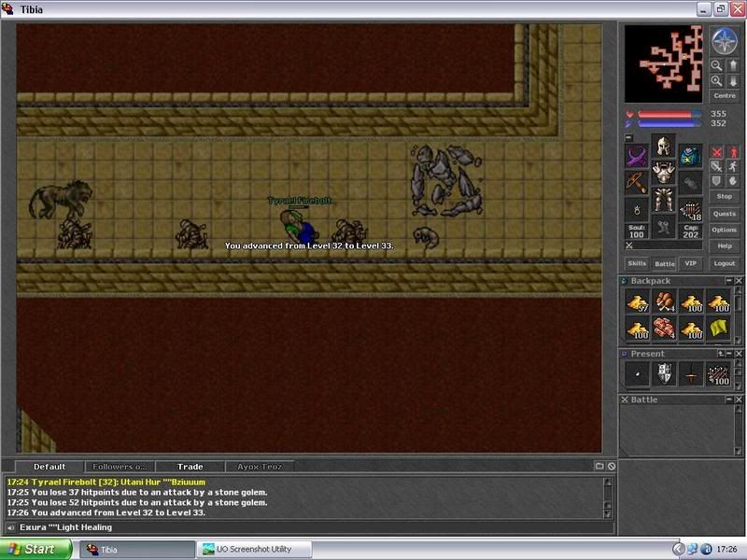Minimize the Backpack container

click(x=729, y=281)
